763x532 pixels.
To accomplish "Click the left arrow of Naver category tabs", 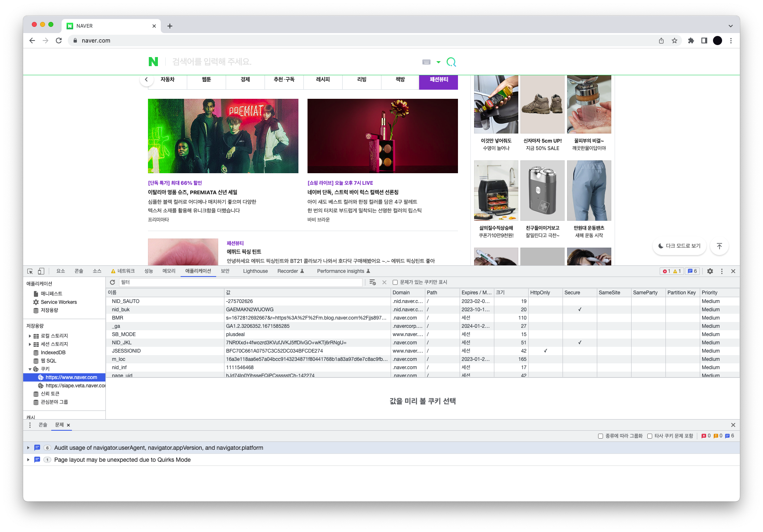I will (146, 79).
